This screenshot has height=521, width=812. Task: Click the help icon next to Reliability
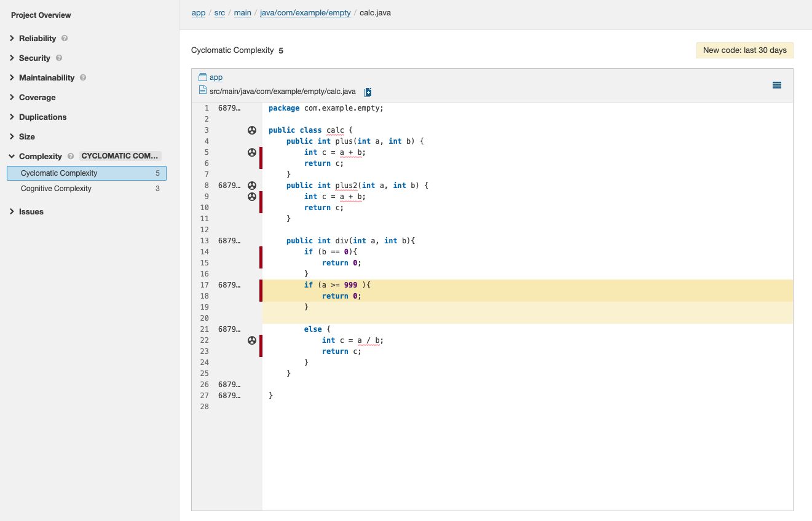pos(65,38)
